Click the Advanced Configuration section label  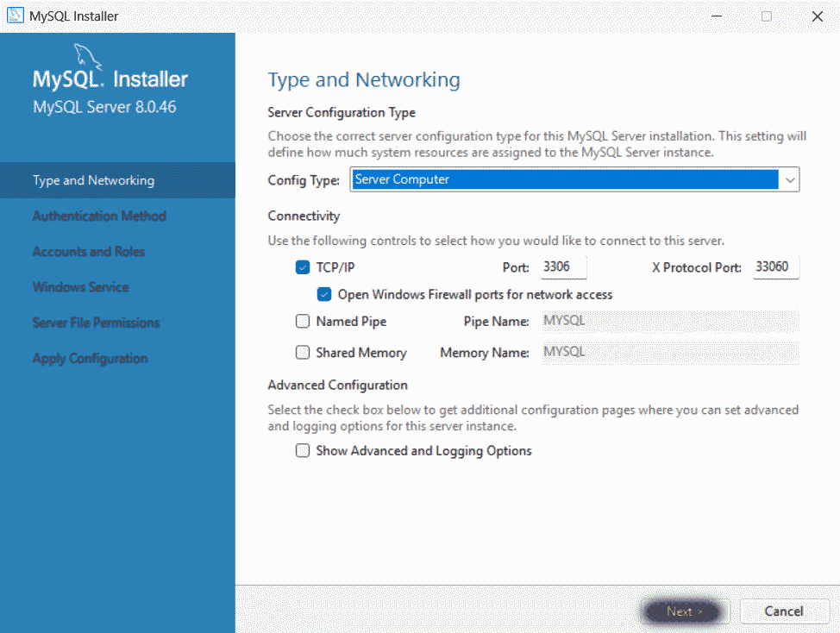(337, 385)
